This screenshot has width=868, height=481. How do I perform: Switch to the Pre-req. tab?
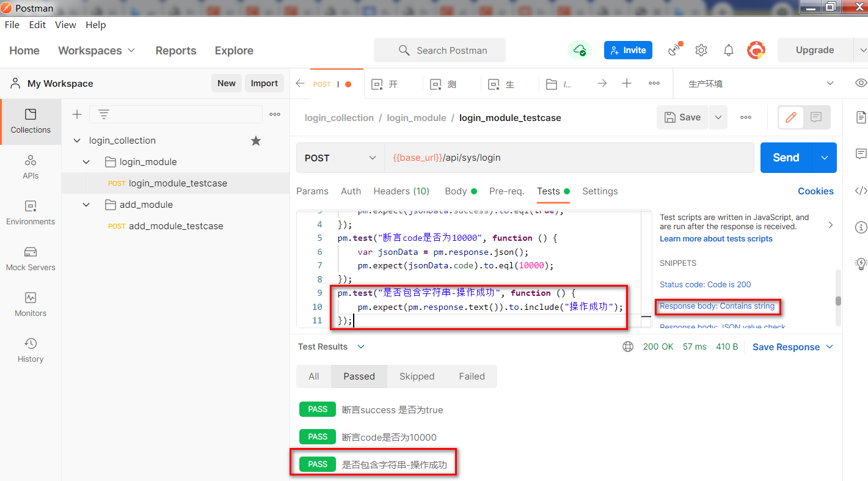coord(506,191)
